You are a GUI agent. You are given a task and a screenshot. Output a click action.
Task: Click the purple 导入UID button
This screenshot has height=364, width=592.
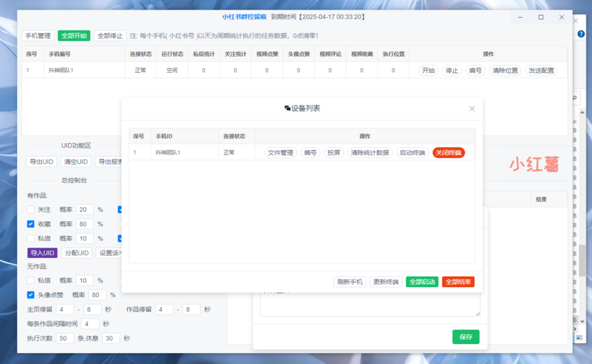(x=42, y=253)
